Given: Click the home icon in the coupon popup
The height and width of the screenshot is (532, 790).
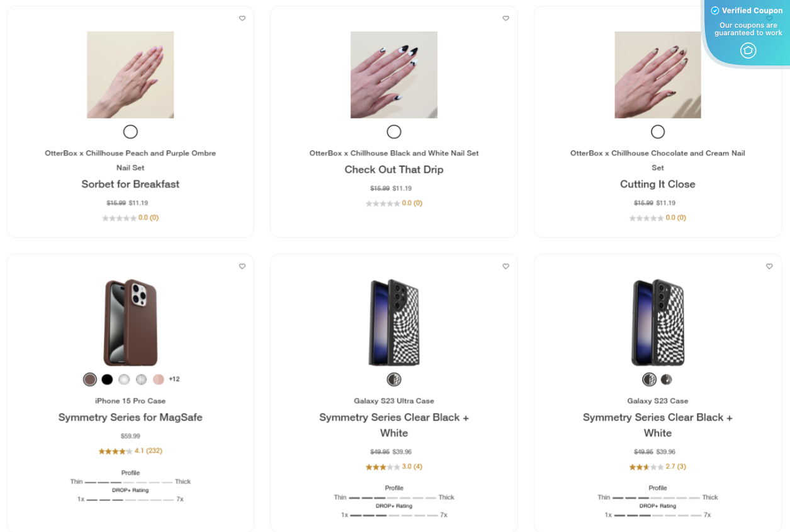Looking at the screenshot, I should click(748, 50).
